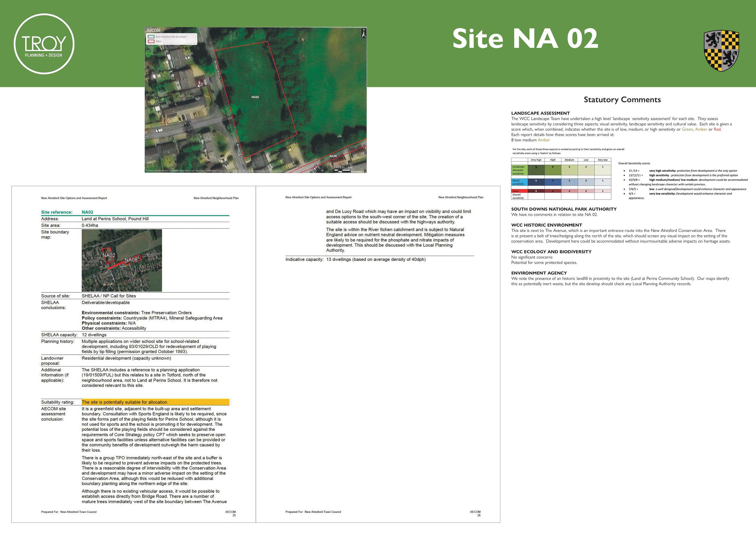Click the NA02 label inside the red boundary
The height and width of the screenshot is (534, 756).
point(255,97)
